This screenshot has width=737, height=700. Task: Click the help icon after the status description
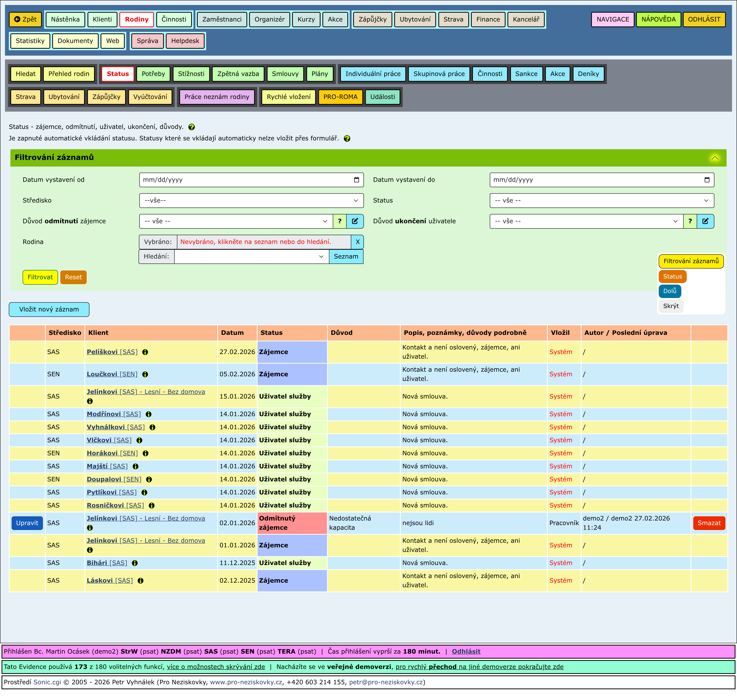tap(192, 127)
